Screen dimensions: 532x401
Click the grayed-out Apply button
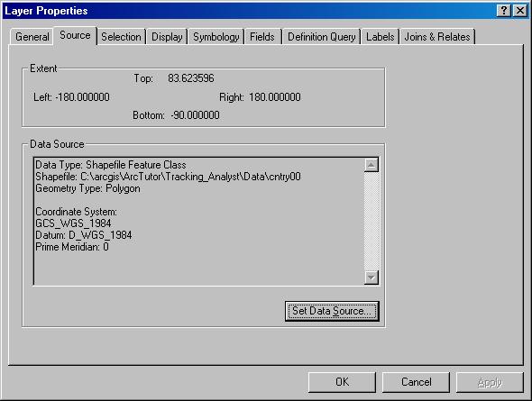point(490,382)
